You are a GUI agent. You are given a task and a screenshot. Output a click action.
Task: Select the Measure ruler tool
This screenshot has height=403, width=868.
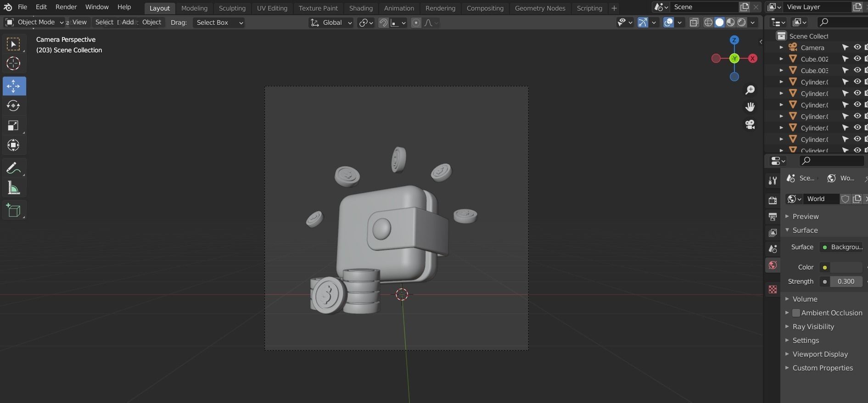pyautogui.click(x=13, y=188)
